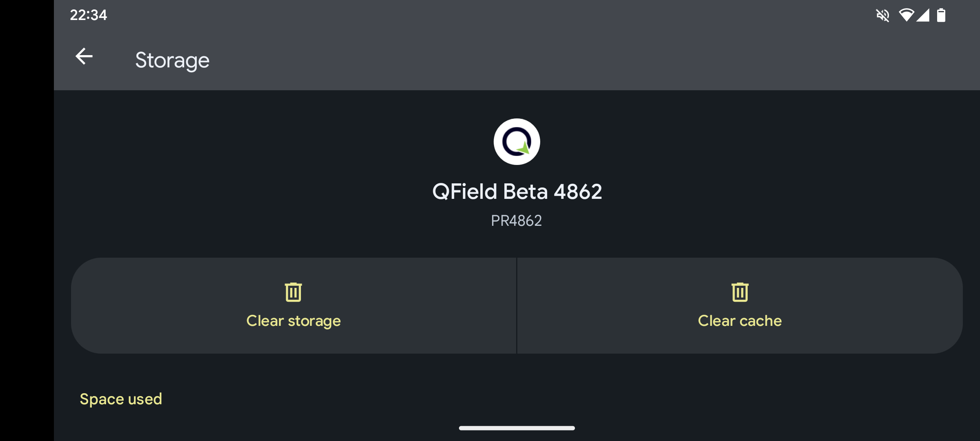Tap the Clear cache text label

tap(740, 321)
